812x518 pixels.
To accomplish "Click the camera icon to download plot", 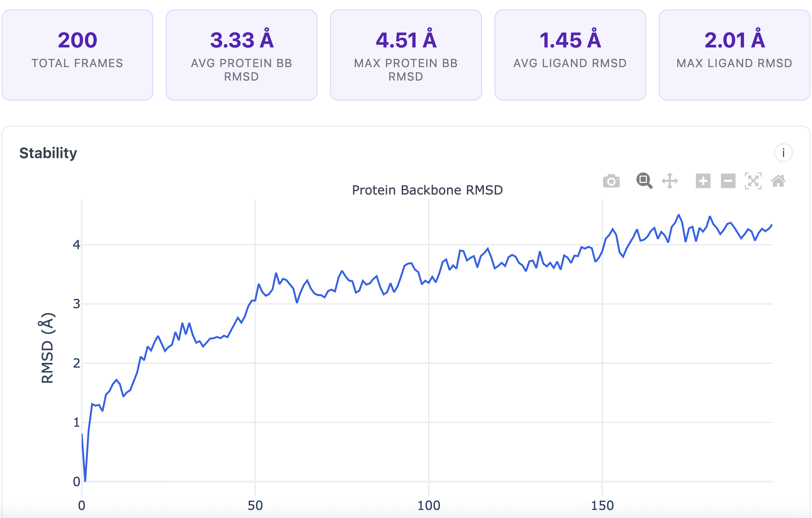I will [611, 181].
